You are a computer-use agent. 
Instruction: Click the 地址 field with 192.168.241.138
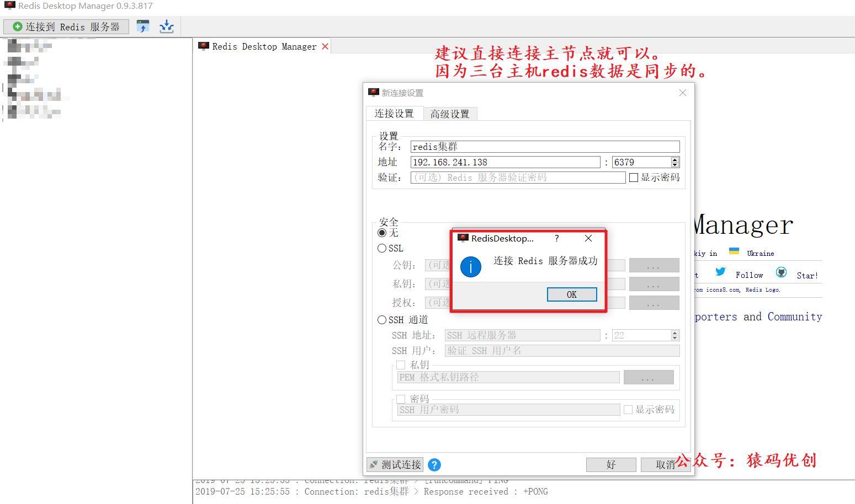505,162
